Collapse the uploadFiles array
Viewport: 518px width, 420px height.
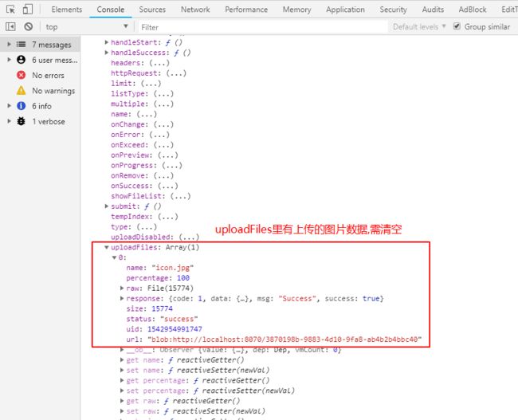coord(106,247)
